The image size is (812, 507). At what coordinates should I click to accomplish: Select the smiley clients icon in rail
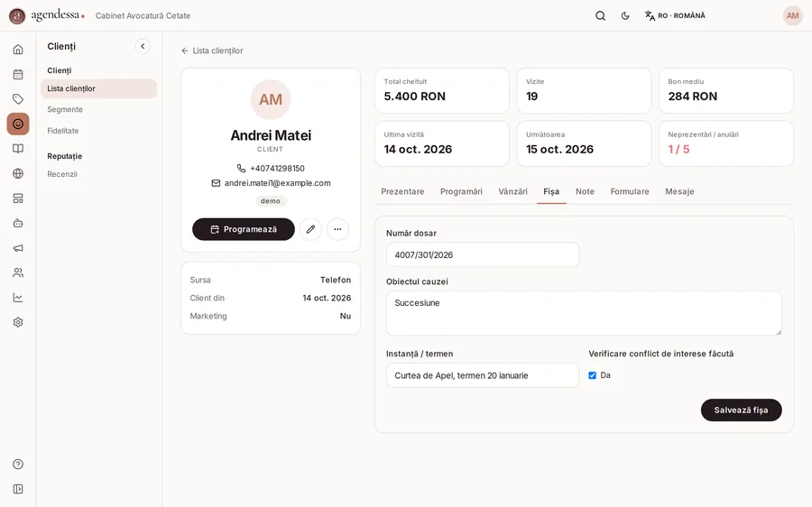point(18,124)
